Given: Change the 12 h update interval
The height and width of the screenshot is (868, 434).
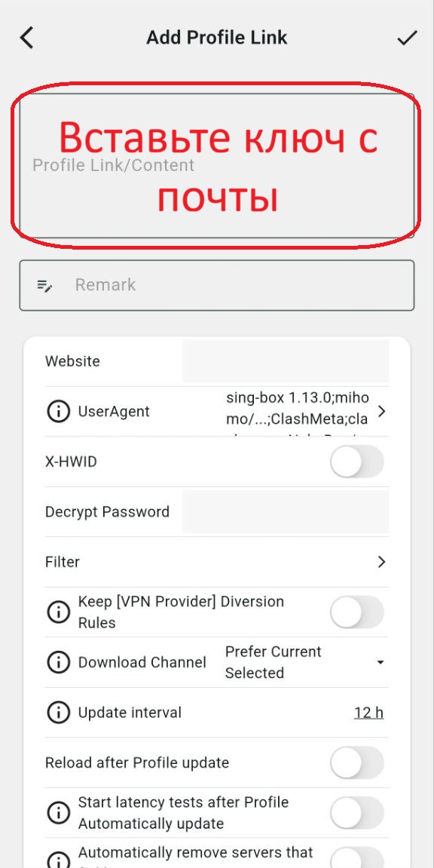Looking at the screenshot, I should [x=368, y=713].
